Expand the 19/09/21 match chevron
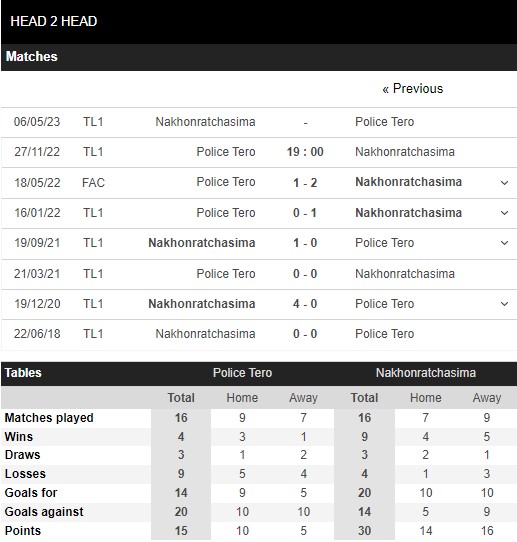This screenshot has width=517, height=542. pos(504,243)
